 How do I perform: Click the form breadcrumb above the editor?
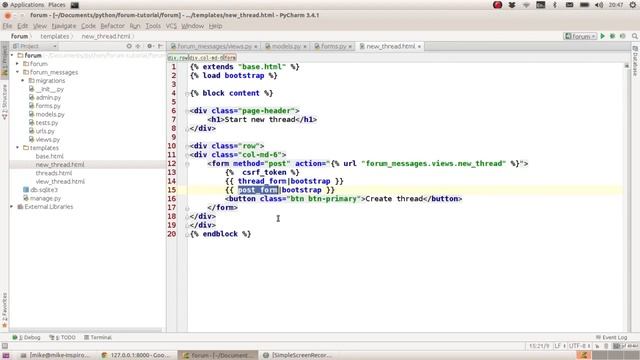pos(230,58)
